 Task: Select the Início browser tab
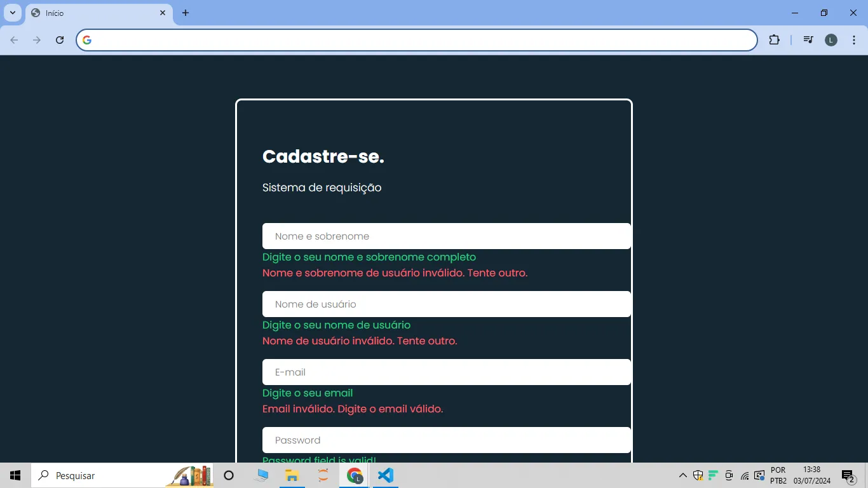pos(89,13)
